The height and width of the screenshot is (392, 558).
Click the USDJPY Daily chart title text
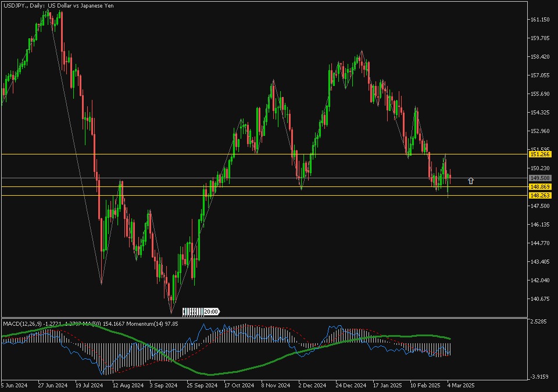pyautogui.click(x=59, y=6)
